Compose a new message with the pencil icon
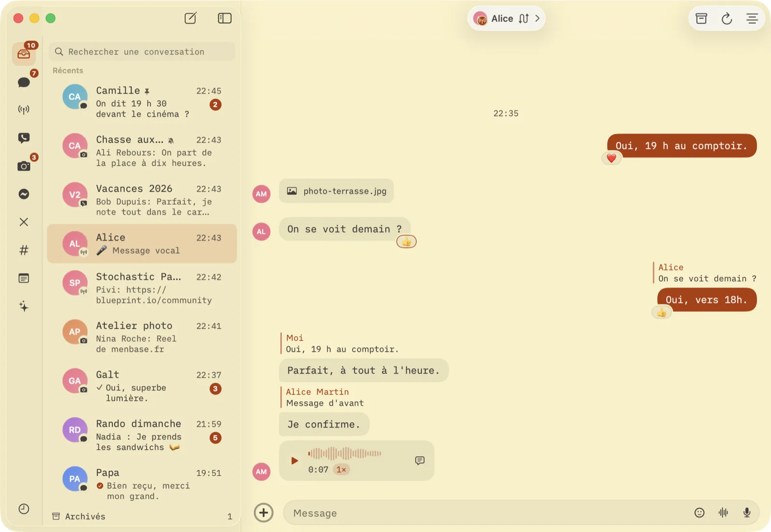The height and width of the screenshot is (532, 771). click(190, 18)
